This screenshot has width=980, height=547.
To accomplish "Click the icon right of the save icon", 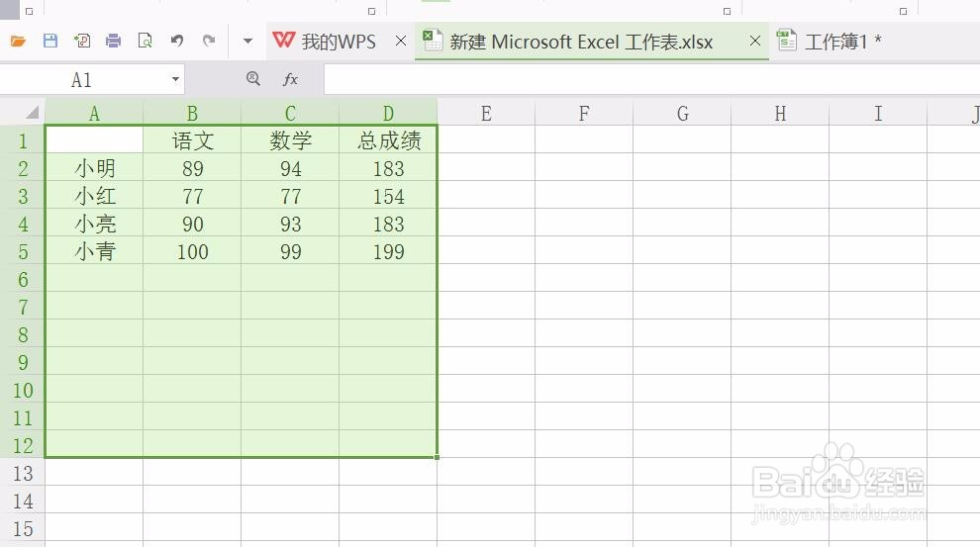I will tap(82, 42).
